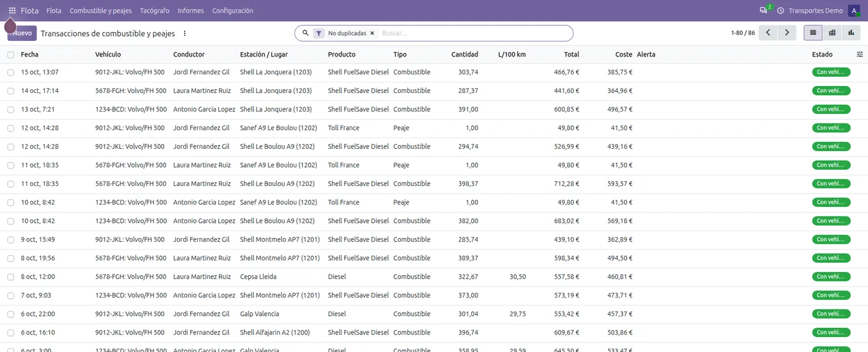Click the Con vehí... status badge in 15 oct, 13:07 row
This screenshot has width=868, height=352.
coord(831,73)
